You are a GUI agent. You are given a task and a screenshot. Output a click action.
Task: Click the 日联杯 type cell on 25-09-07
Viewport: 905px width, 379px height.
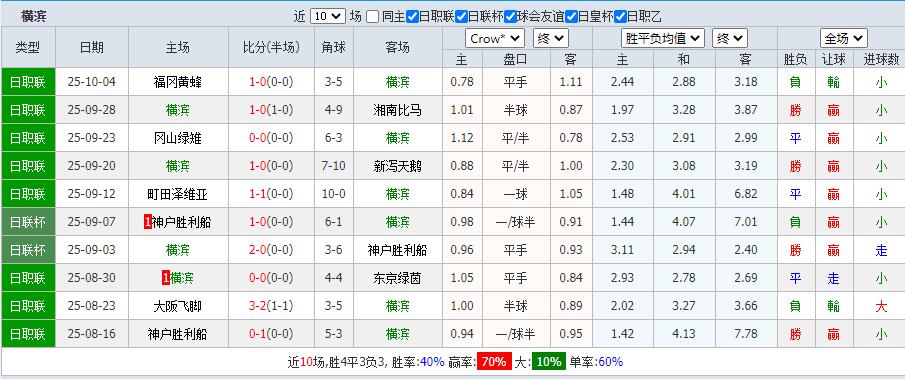point(28,222)
